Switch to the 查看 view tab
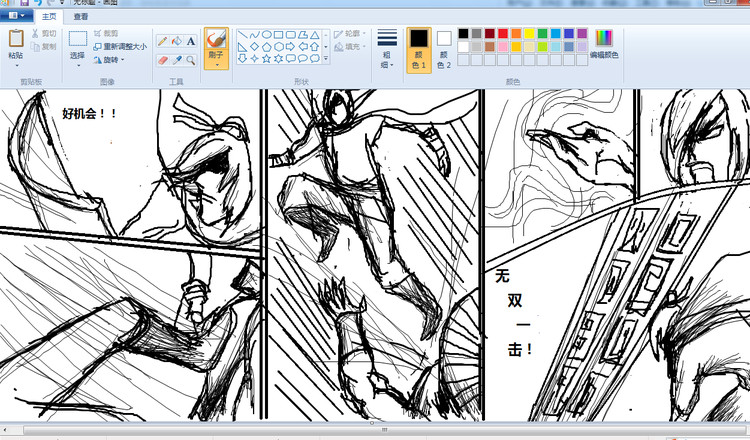Screen dimensions: 750x440 (x=80, y=17)
